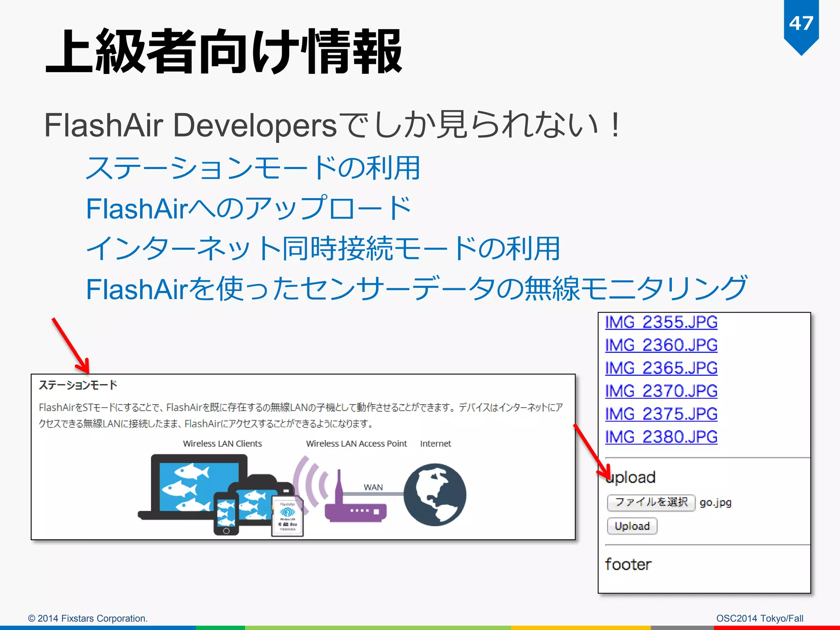The image size is (840, 630).
Task: Click the Upload button
Action: 632,526
